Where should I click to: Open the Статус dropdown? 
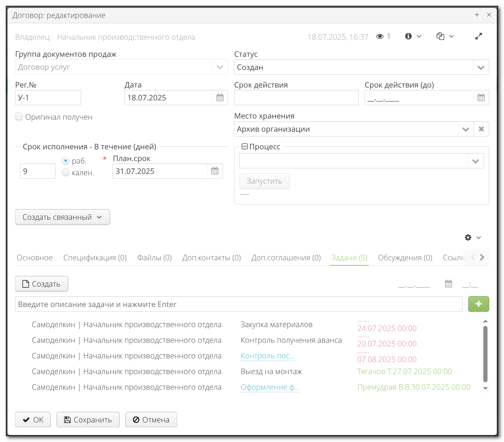pos(481,67)
